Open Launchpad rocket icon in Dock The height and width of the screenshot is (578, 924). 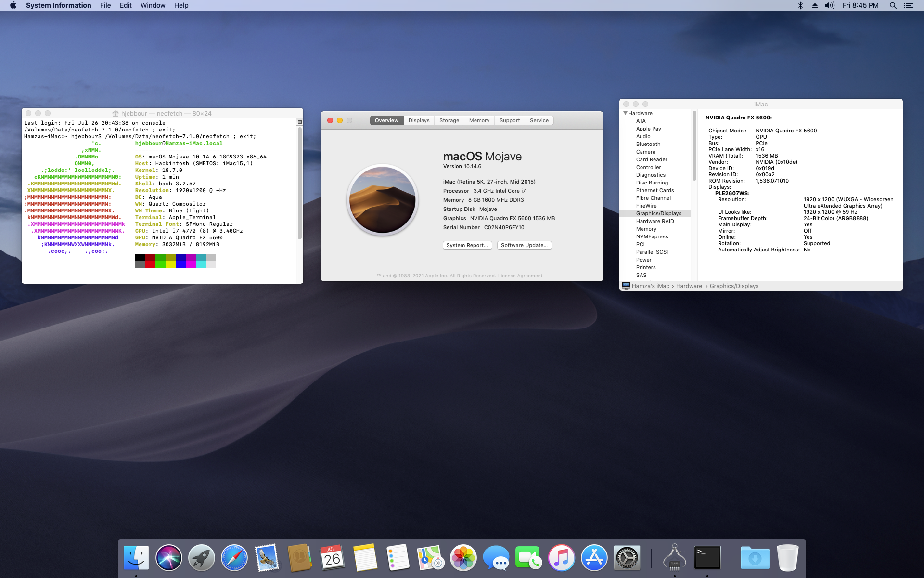[202, 558]
